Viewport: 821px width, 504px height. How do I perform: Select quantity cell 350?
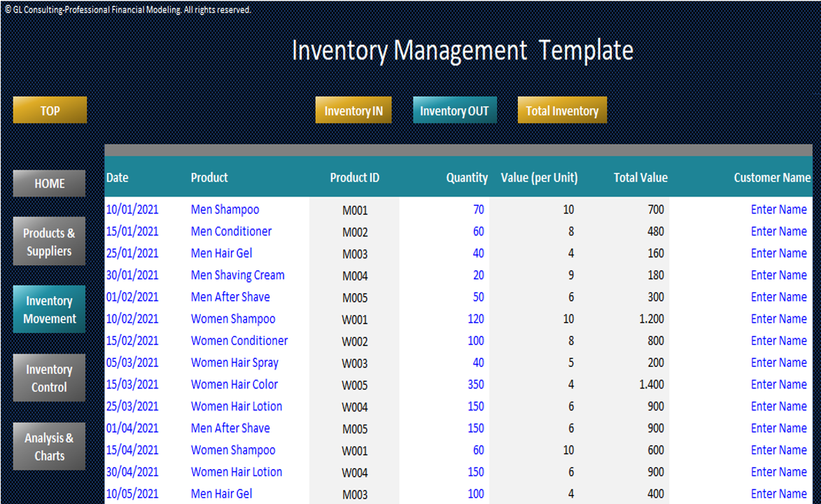[x=476, y=384]
